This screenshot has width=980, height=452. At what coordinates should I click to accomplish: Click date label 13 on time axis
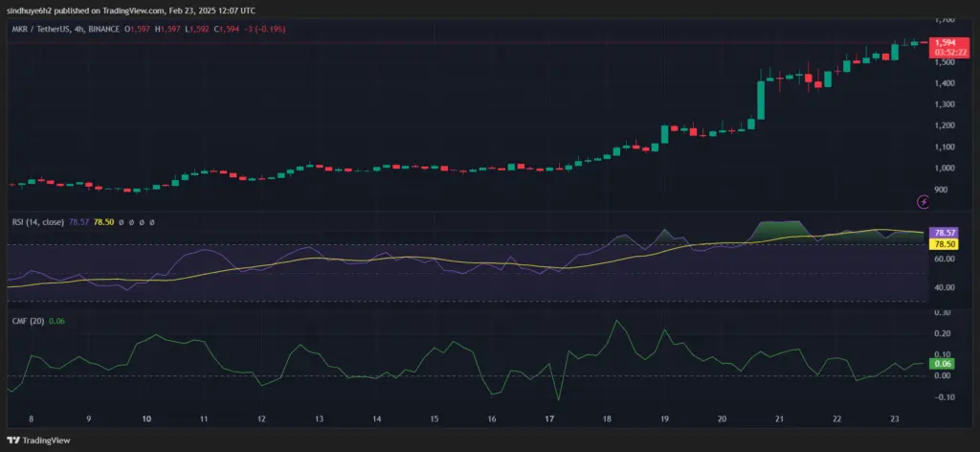[319, 419]
